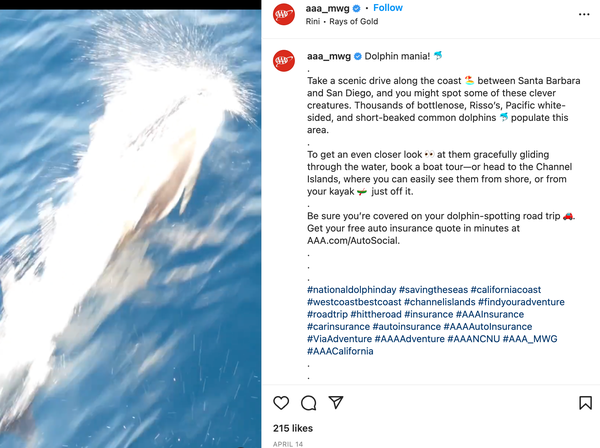
Task: Follow the aaa_mwg account
Action: point(388,8)
